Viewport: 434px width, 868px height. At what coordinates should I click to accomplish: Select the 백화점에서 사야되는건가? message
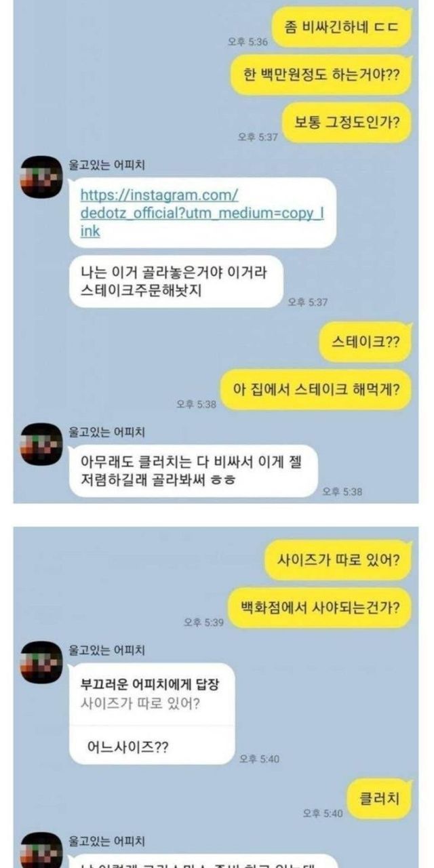(326, 608)
